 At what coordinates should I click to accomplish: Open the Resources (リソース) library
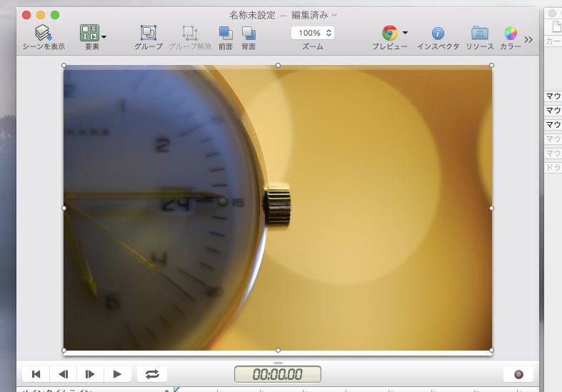tap(480, 33)
